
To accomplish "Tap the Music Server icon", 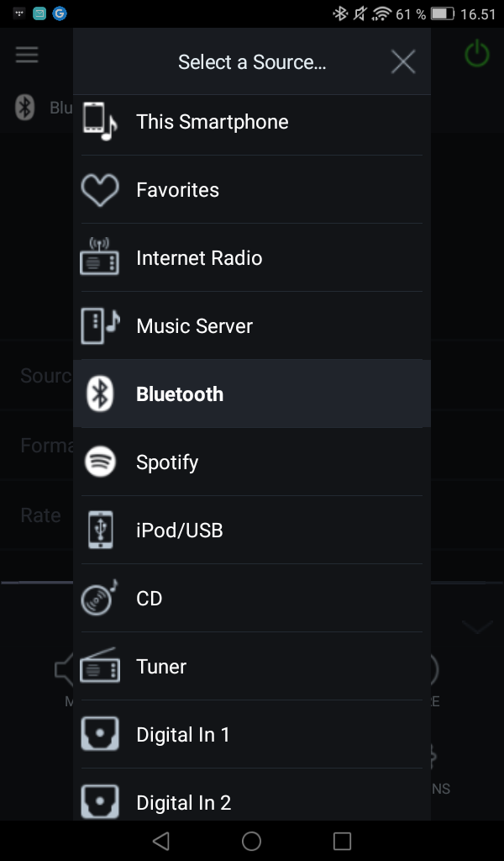I will pyautogui.click(x=99, y=326).
